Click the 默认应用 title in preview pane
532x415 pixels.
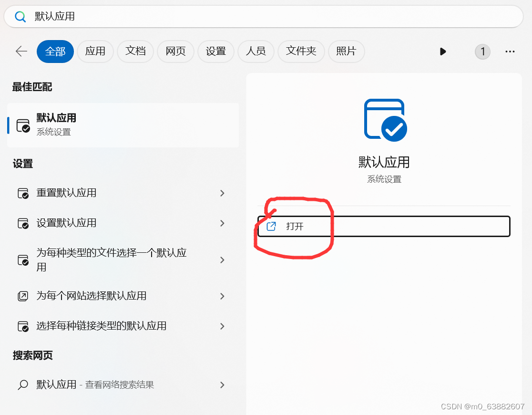384,162
